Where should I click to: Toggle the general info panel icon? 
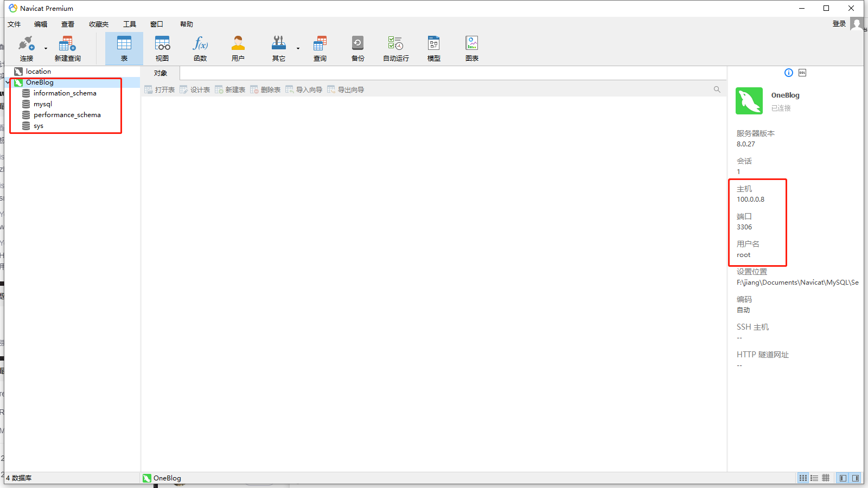click(789, 73)
